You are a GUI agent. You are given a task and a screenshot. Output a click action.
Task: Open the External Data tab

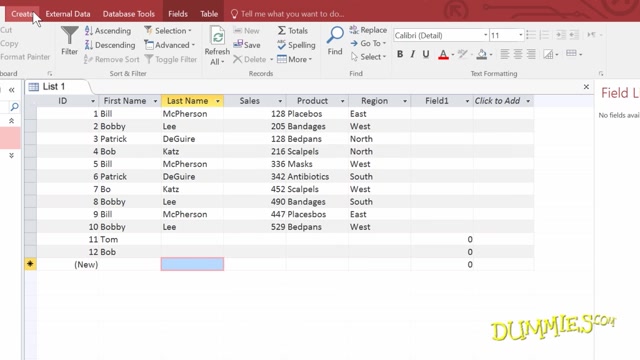click(x=68, y=14)
